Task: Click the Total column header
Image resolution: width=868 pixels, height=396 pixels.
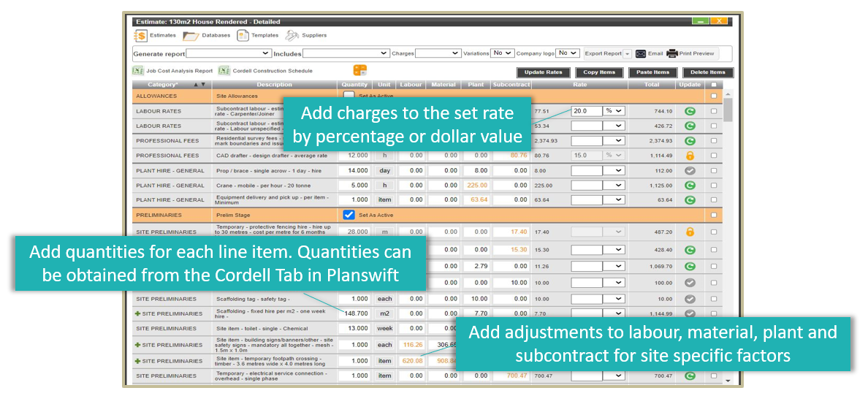Action: pyautogui.click(x=652, y=85)
